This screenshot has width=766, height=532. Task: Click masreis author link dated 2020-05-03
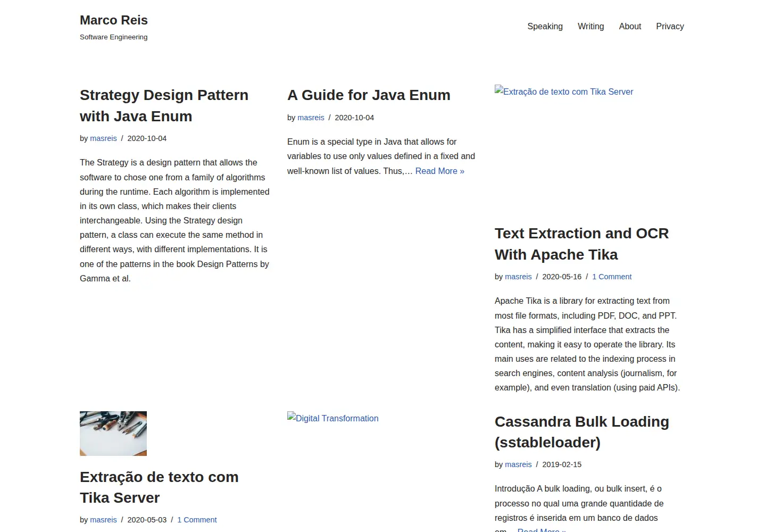click(x=103, y=520)
